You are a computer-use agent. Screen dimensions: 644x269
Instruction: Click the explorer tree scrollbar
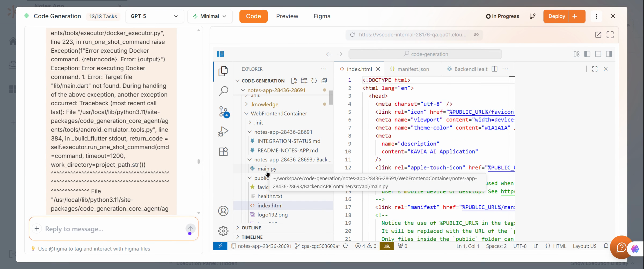pyautogui.click(x=331, y=98)
